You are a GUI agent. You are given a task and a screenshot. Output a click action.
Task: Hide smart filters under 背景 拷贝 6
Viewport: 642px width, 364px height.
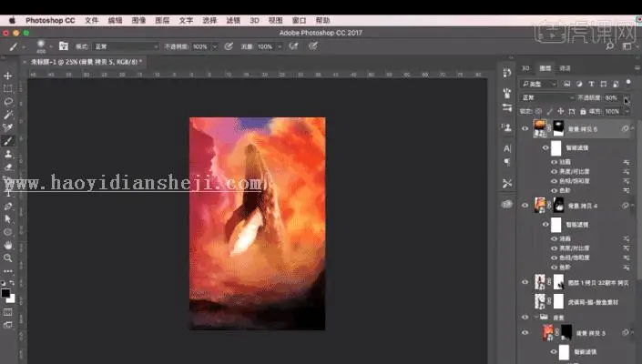tap(545, 147)
